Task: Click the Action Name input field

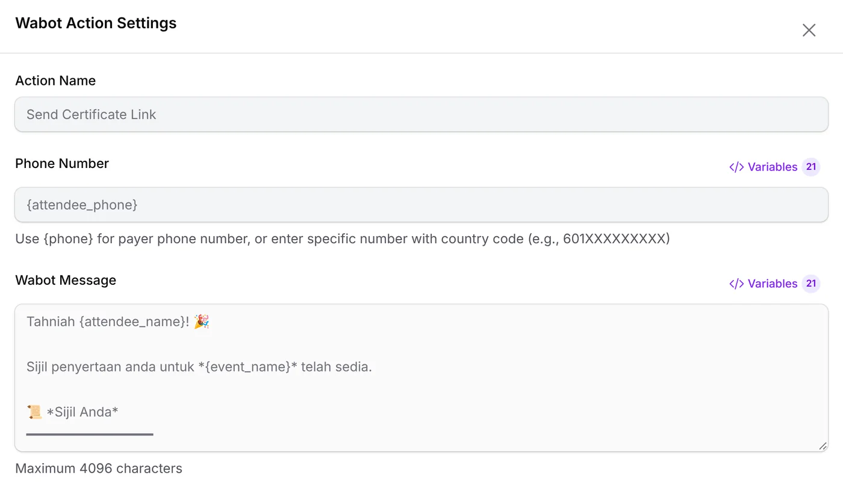Action: (x=421, y=114)
